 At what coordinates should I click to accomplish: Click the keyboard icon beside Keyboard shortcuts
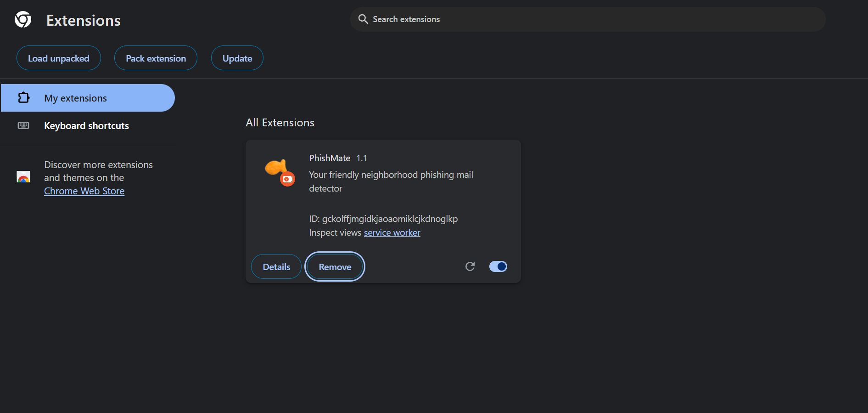click(23, 125)
